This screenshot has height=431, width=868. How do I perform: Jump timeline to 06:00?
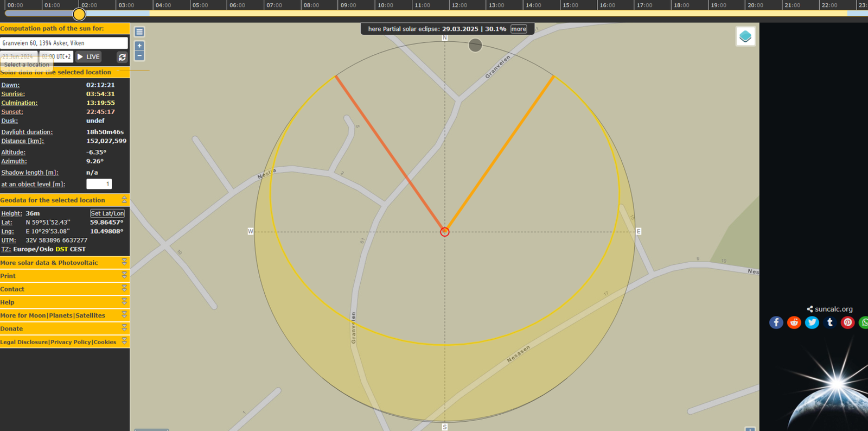[x=237, y=5]
